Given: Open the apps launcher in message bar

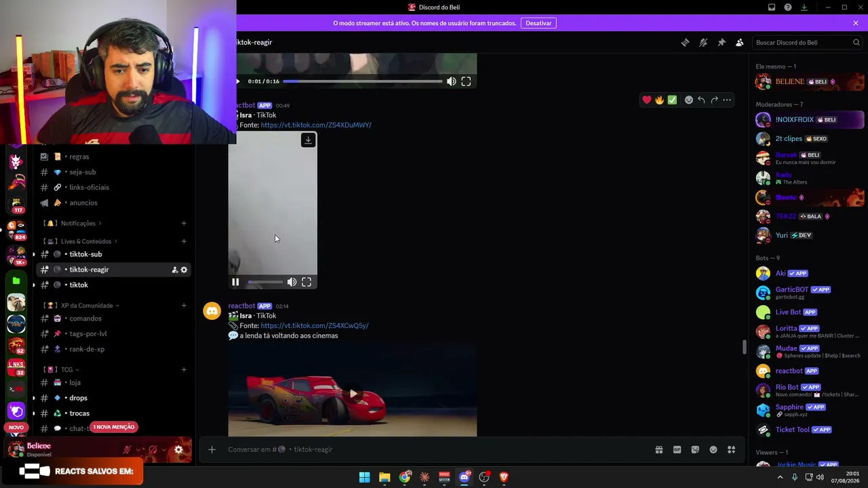Looking at the screenshot, I should 731,449.
